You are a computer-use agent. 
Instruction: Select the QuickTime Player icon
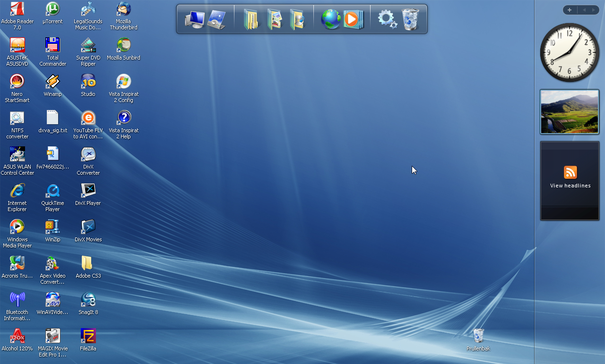point(52,191)
